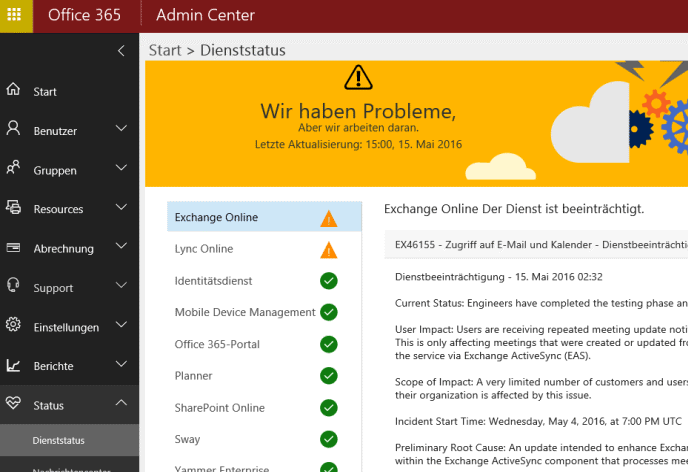Screen dimensions: 688x472
Task: Go to Start in the breadcrumb
Action: pos(165,50)
